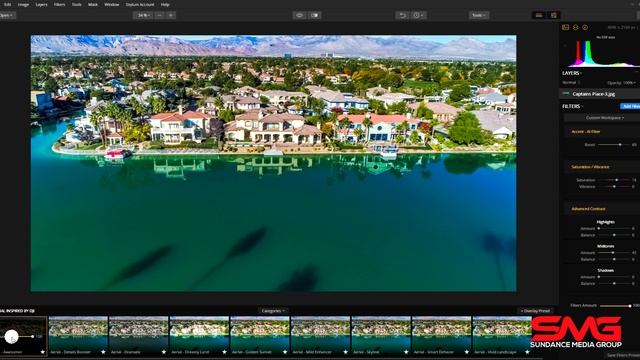Favorite the Aerial - Golden Sunset star
The image size is (640, 360).
pos(285,352)
